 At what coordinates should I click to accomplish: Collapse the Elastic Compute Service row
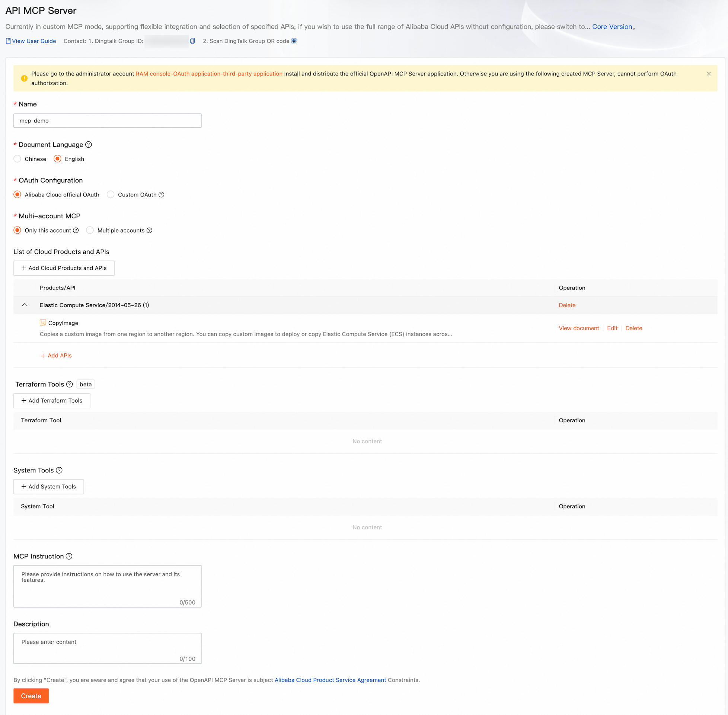pyautogui.click(x=25, y=305)
